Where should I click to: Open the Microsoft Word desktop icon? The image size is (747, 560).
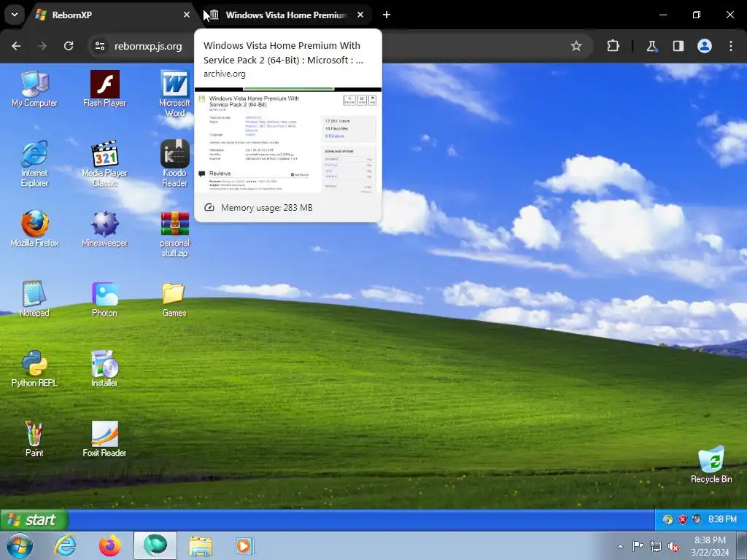[x=174, y=94]
